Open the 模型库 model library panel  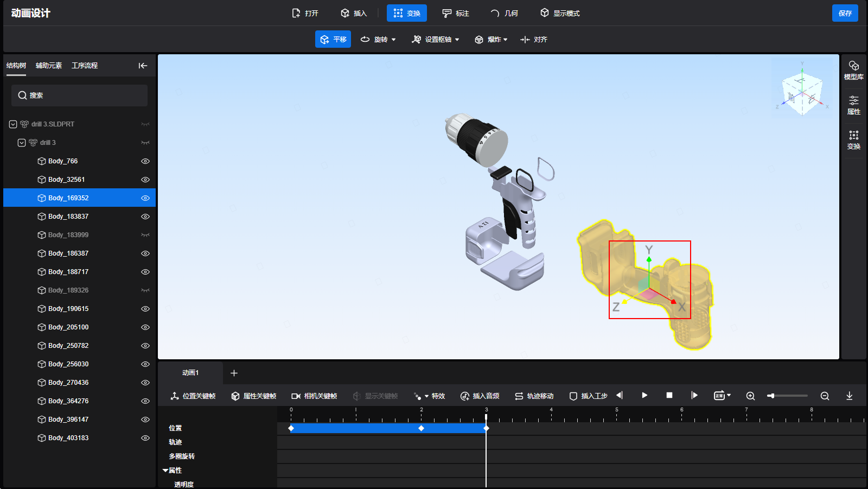point(853,71)
